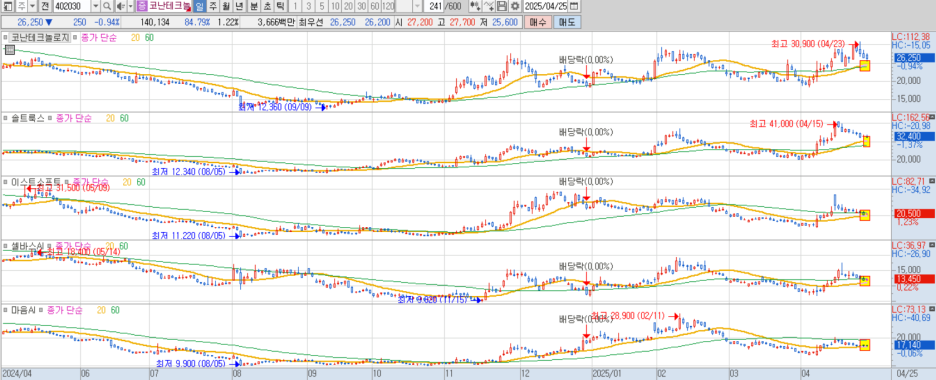
Task: Click the 최우선 best quote label
Action: pos(310,22)
